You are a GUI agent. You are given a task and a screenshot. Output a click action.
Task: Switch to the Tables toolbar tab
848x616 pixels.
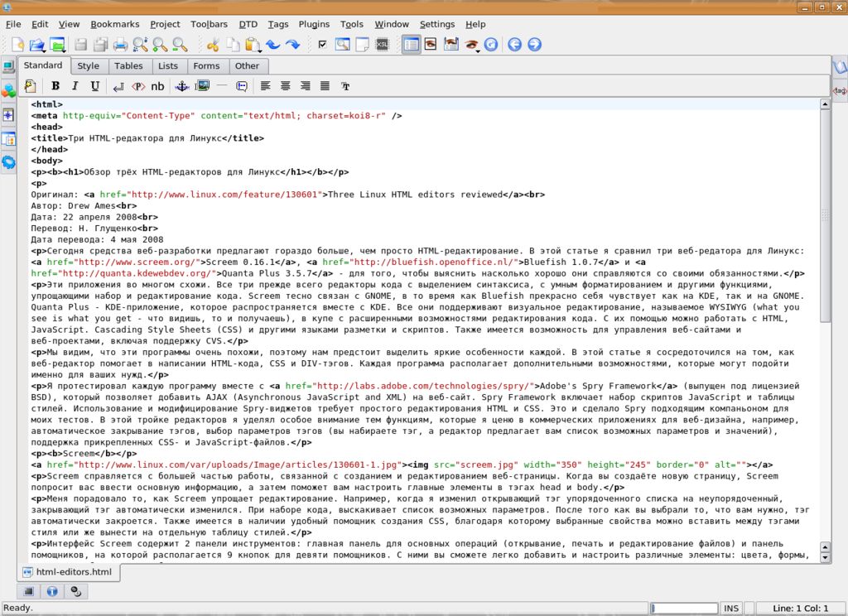[x=128, y=66]
